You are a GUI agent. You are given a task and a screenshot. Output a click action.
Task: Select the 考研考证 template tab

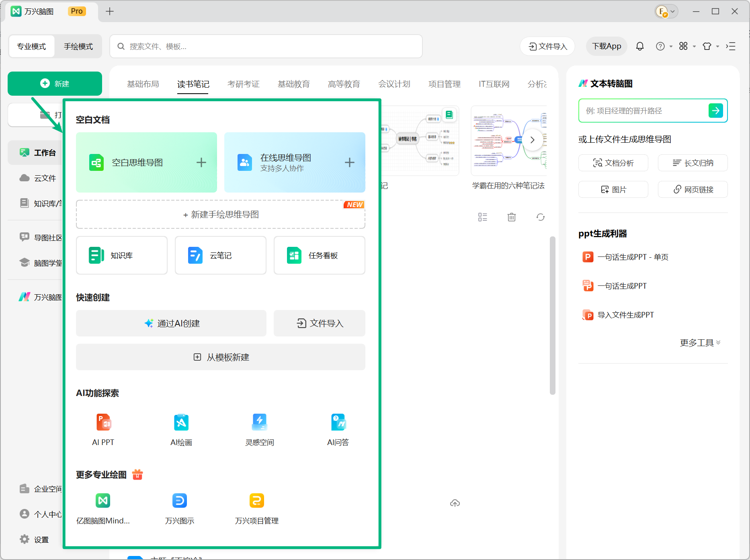(244, 84)
